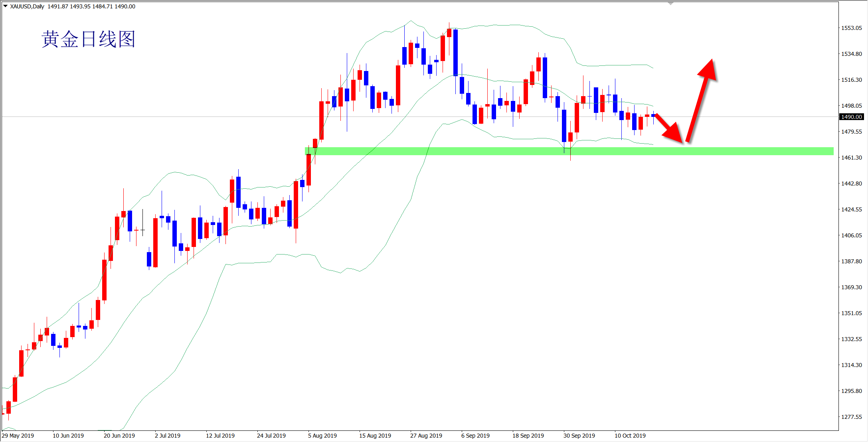Click the XAUUSD,Daily symbol label
The image size is (868, 442).
pos(27,6)
